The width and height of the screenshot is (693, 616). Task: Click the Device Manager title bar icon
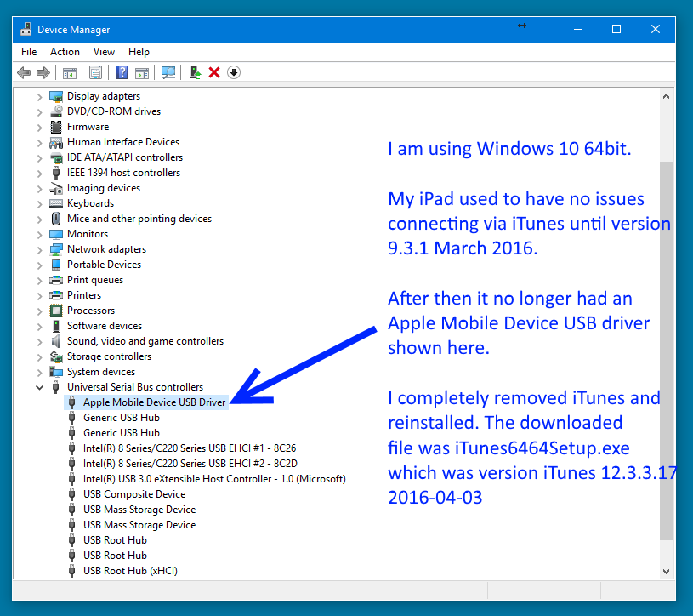pos(26,29)
